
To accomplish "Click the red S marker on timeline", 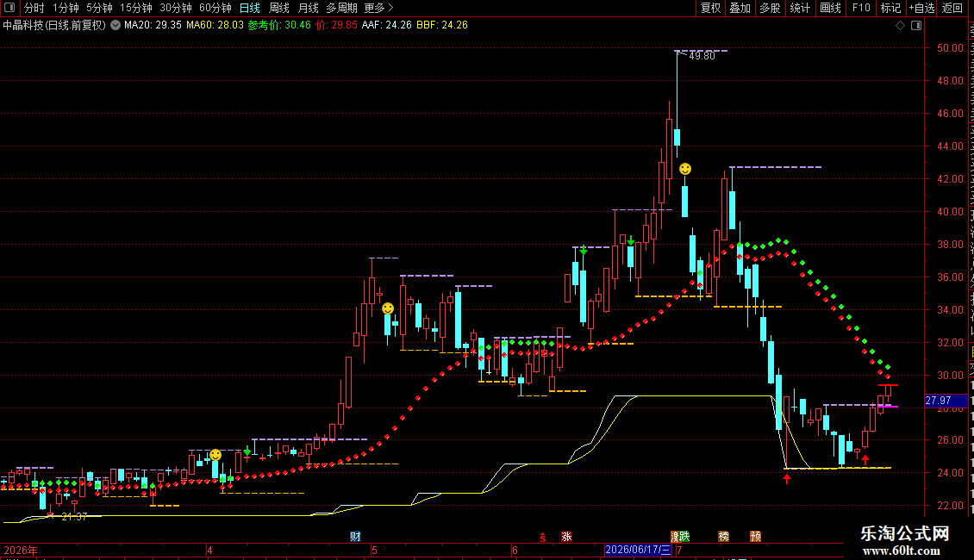I will point(543,537).
